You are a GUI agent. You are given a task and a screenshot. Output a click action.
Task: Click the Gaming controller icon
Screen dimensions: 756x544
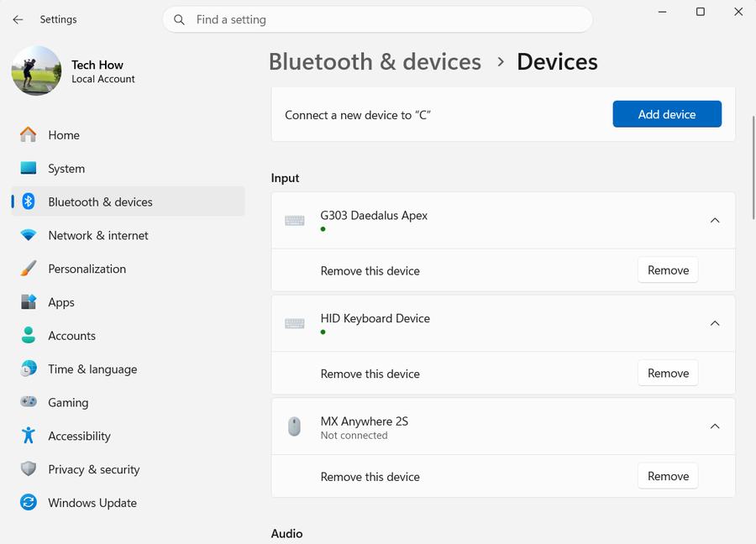click(x=29, y=402)
